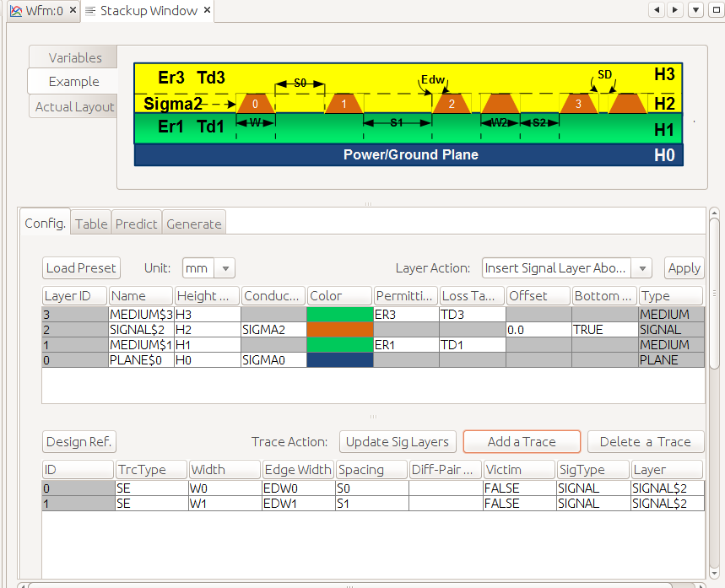Click the Delete a Trace button

(645, 441)
